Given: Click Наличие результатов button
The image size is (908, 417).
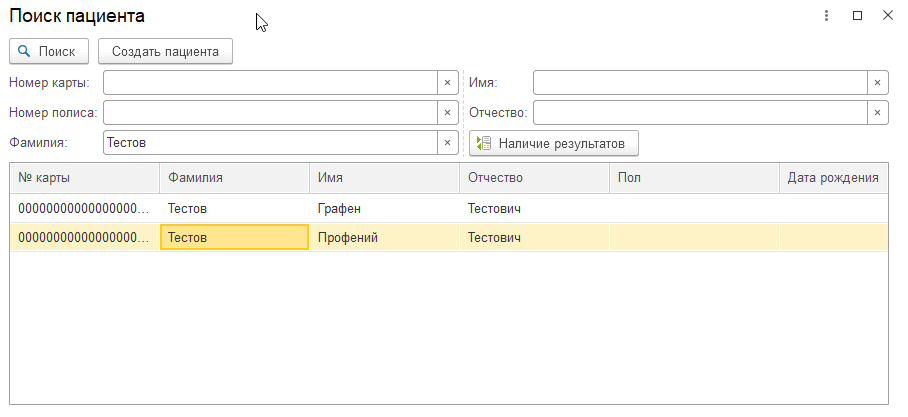Looking at the screenshot, I should click(x=554, y=144).
